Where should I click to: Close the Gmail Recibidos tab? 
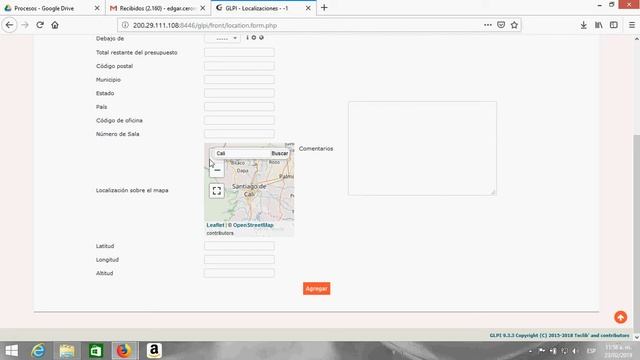click(x=203, y=8)
